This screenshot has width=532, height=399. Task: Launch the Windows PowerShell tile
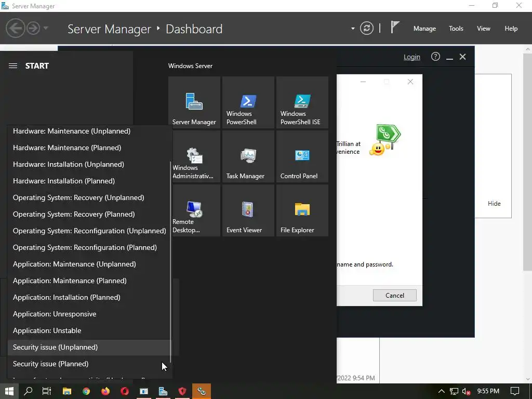pyautogui.click(x=248, y=102)
